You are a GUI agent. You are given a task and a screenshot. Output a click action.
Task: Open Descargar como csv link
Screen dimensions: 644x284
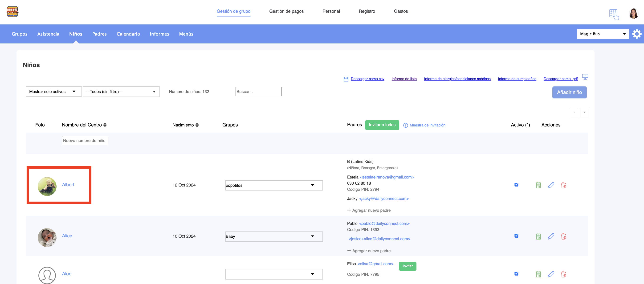tap(367, 79)
